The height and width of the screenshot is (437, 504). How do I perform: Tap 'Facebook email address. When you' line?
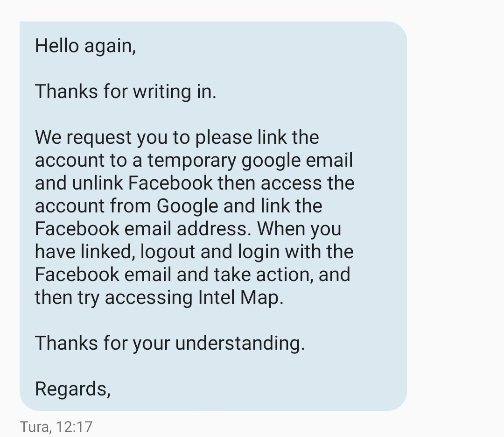[x=188, y=229]
